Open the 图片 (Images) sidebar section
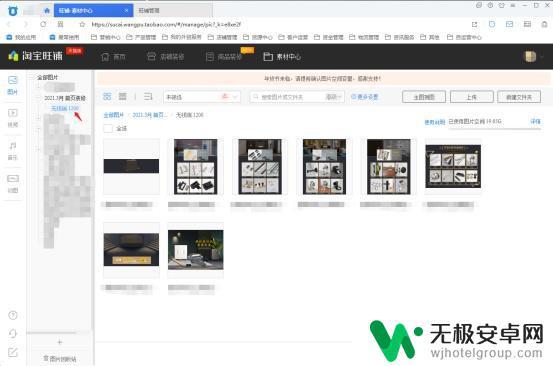 tap(13, 85)
